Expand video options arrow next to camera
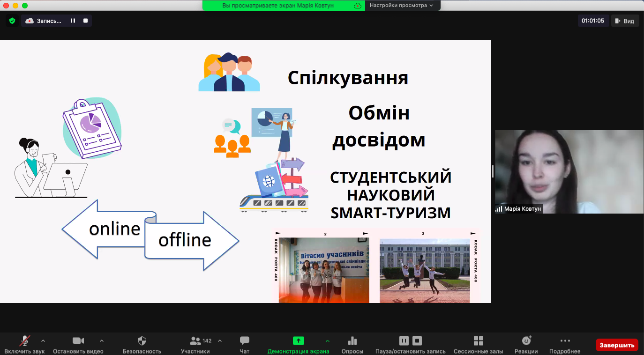 (102, 340)
